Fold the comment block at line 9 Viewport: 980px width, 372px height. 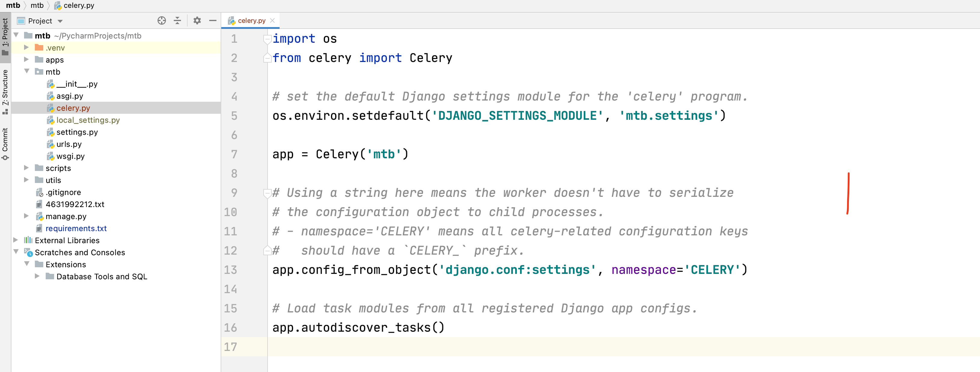[x=267, y=193]
